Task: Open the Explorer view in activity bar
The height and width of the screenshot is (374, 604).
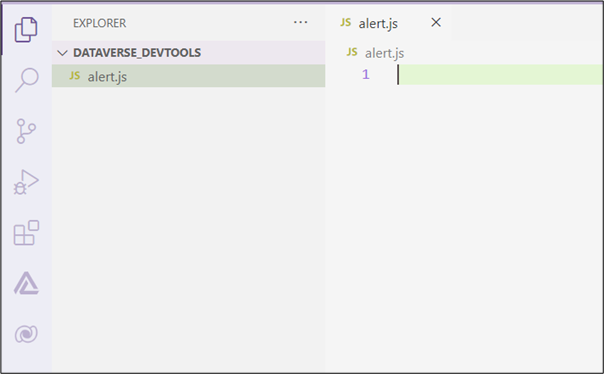Action: tap(26, 30)
